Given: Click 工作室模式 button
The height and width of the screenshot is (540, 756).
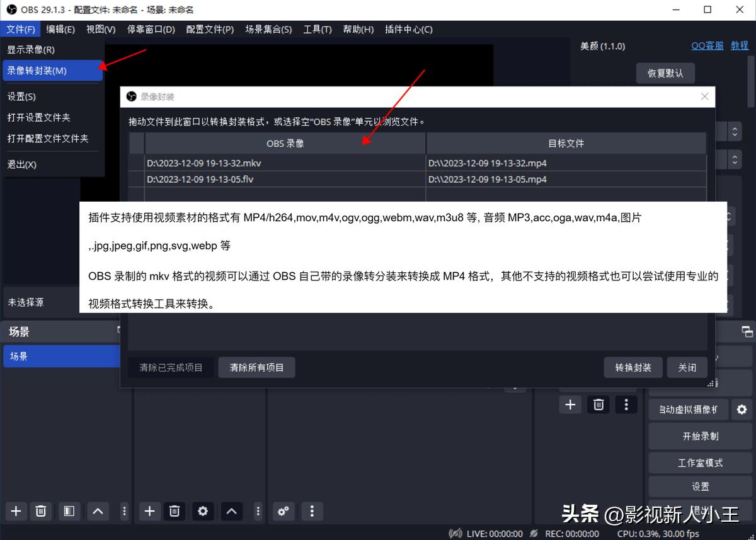Looking at the screenshot, I should click(x=700, y=462).
